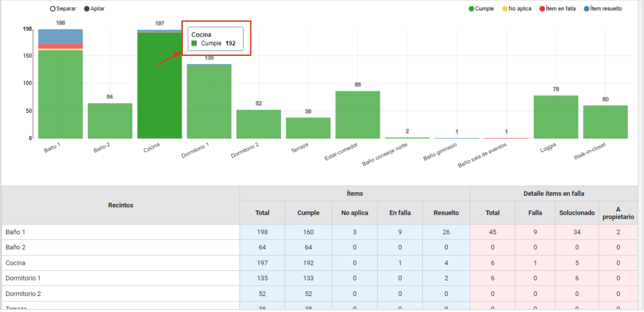Click the Solucionado column header
Screen dimensions: 644x312
[577, 213]
